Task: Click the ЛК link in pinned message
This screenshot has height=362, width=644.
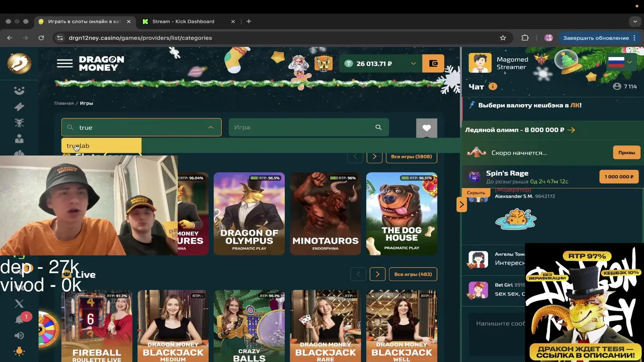Action: click(x=575, y=106)
